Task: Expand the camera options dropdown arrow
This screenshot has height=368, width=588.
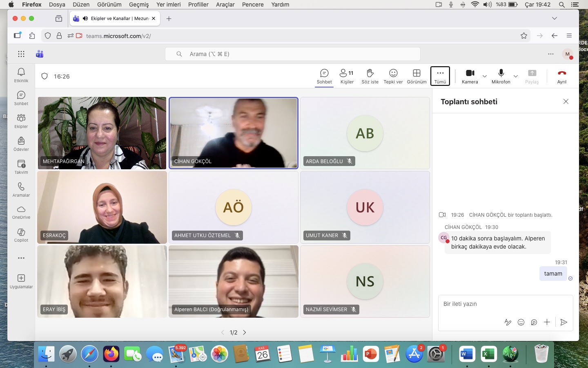Action: [485, 76]
